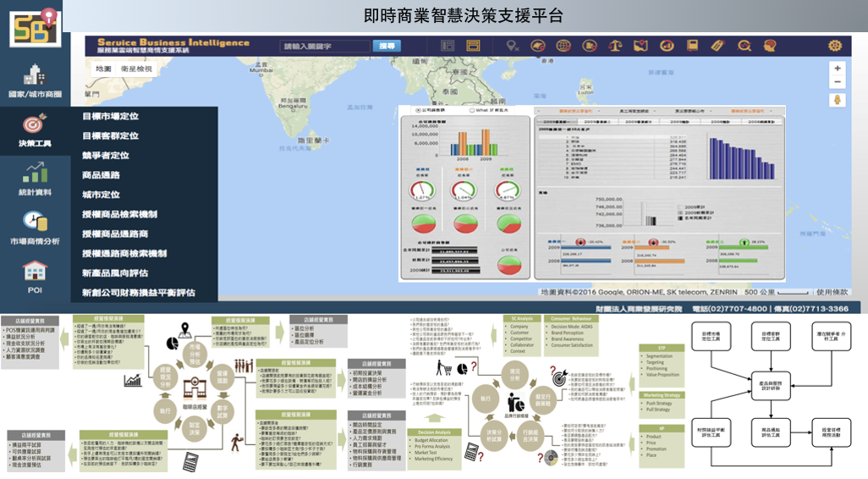Select 目標客群定位 in the menu
The height and width of the screenshot is (479, 868).
click(x=110, y=135)
